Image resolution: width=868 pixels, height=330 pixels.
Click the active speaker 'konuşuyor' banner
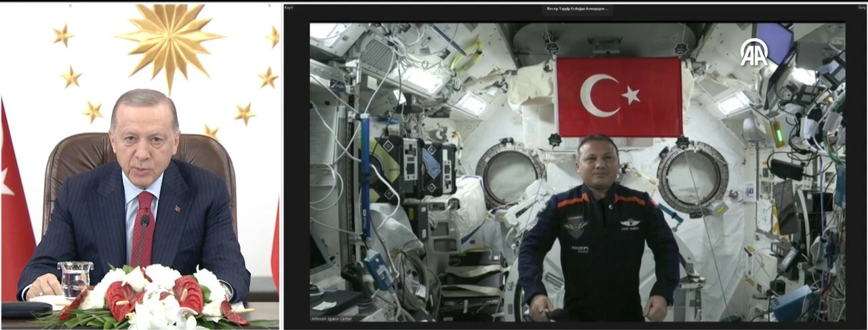(x=578, y=9)
